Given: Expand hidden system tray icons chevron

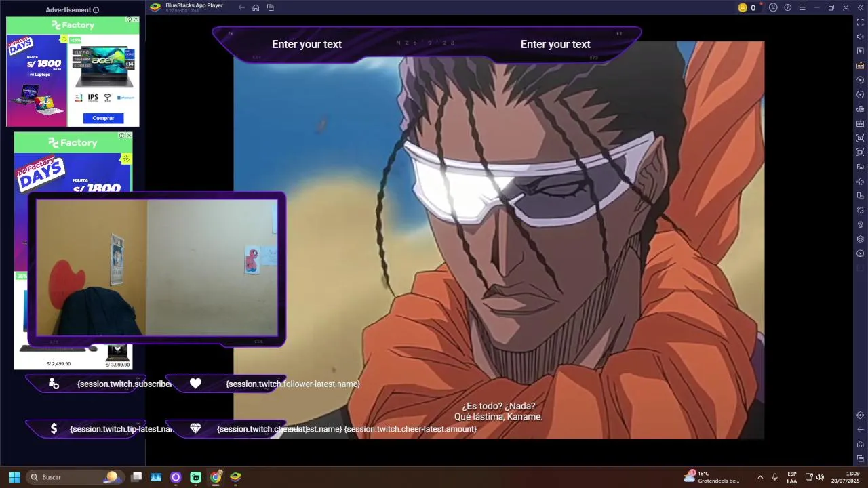Looking at the screenshot, I should pyautogui.click(x=760, y=477).
